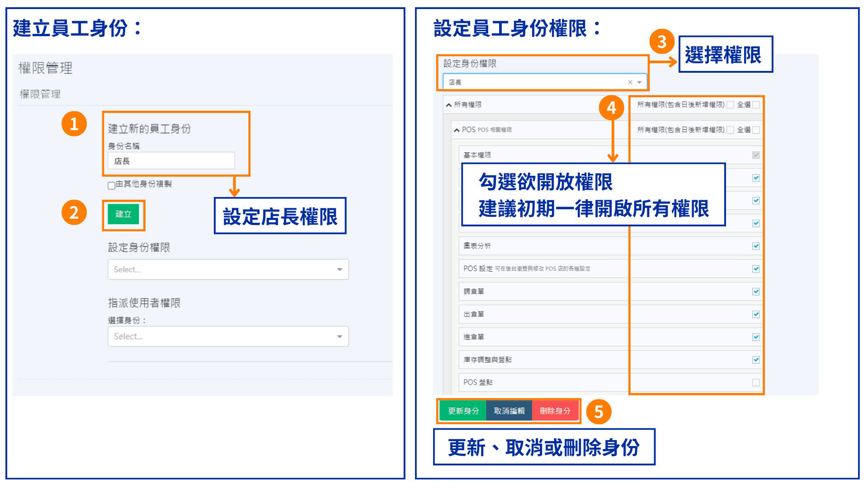Click the 權限管理 breadcrumb link

coord(40,94)
